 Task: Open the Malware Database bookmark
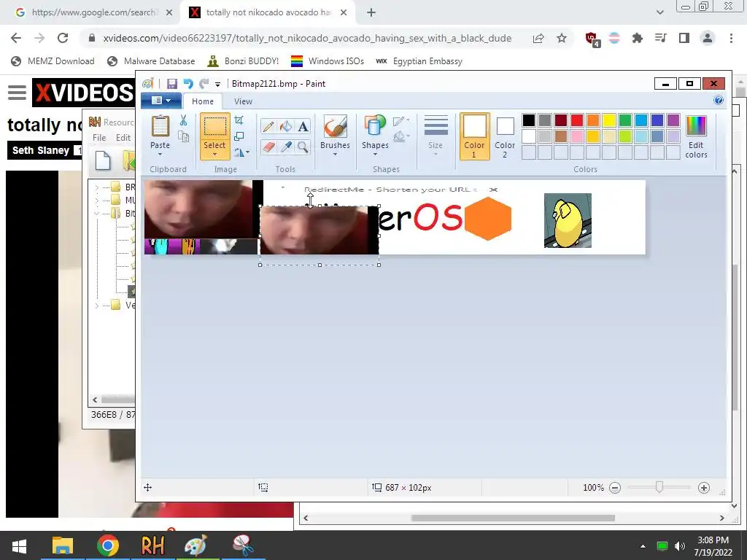[x=152, y=61]
